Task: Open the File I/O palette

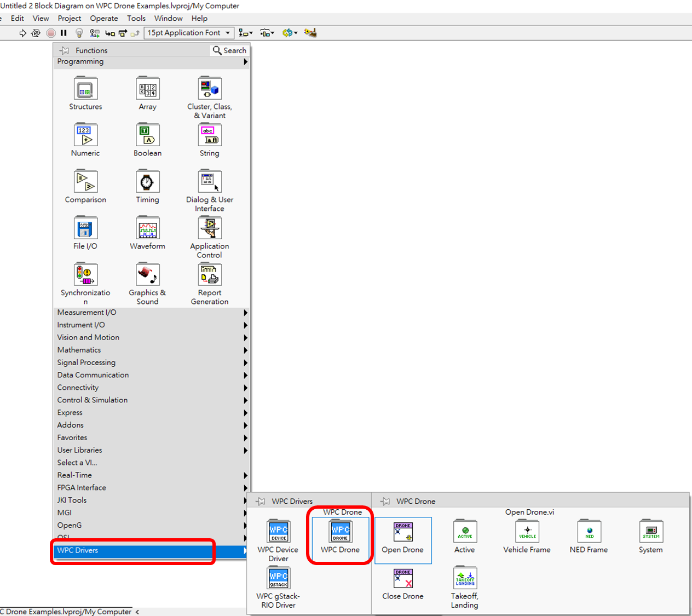Action: [x=85, y=229]
